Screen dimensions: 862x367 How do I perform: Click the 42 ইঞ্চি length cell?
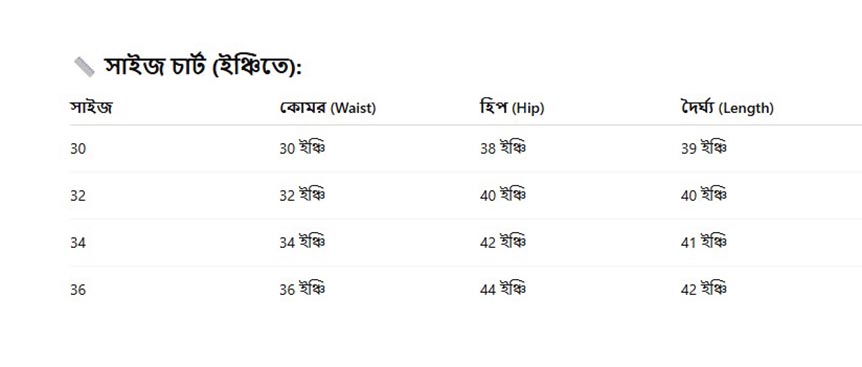704,289
